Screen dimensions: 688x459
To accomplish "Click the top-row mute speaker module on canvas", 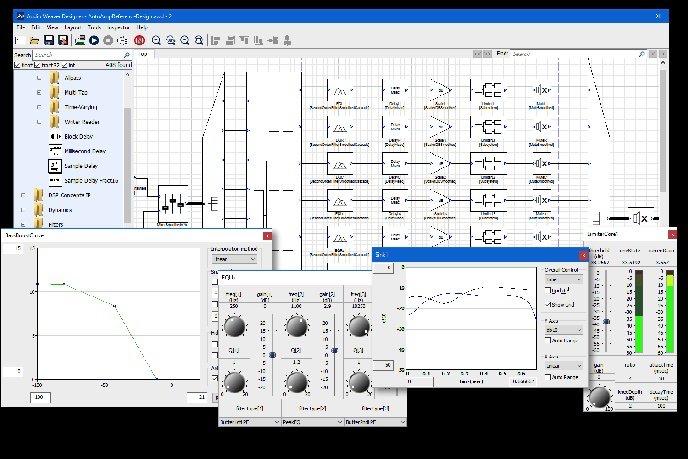I will 541,90.
